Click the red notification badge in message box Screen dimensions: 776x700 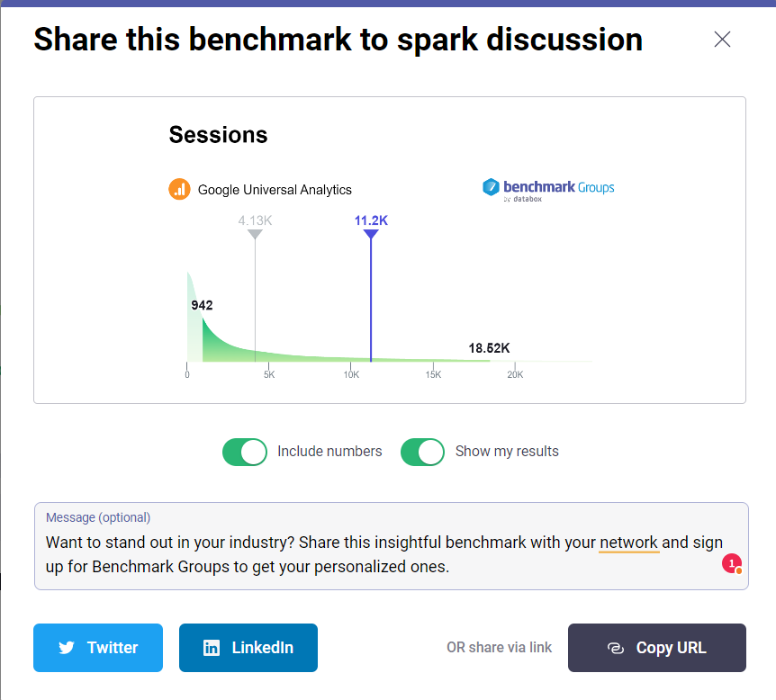pyautogui.click(x=732, y=564)
